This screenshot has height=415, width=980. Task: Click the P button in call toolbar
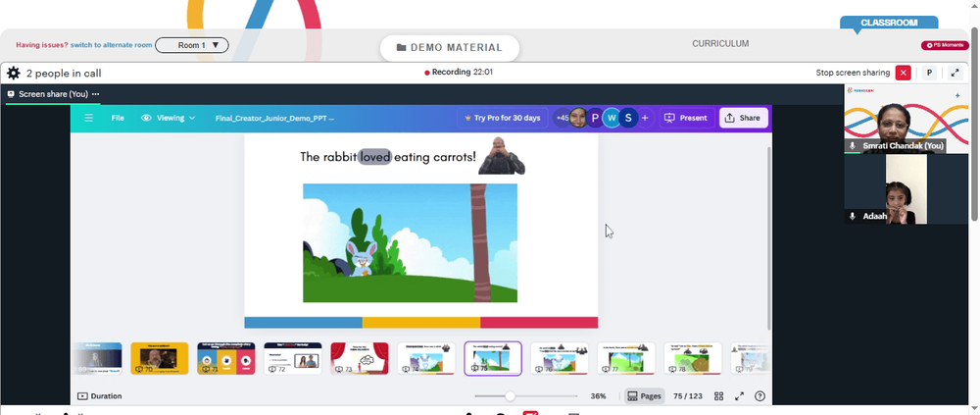(929, 74)
